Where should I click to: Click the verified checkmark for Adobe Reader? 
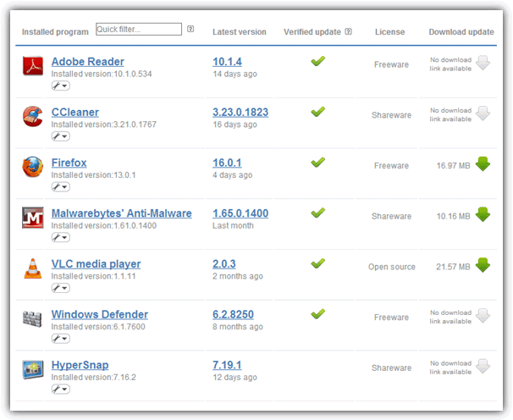(317, 61)
